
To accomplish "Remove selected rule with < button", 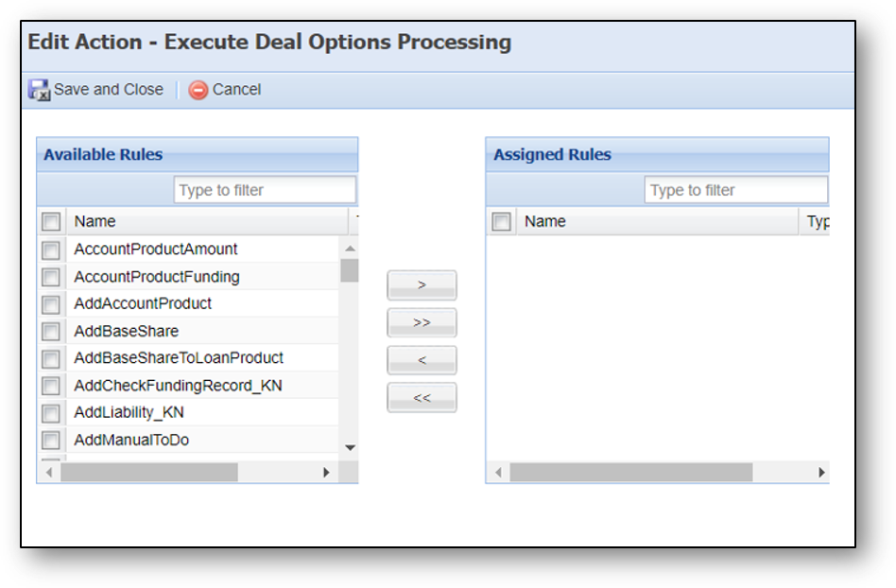I will click(x=422, y=360).
